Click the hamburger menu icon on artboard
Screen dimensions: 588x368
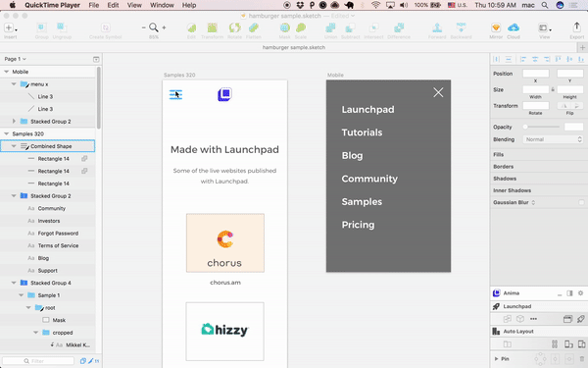pos(175,94)
